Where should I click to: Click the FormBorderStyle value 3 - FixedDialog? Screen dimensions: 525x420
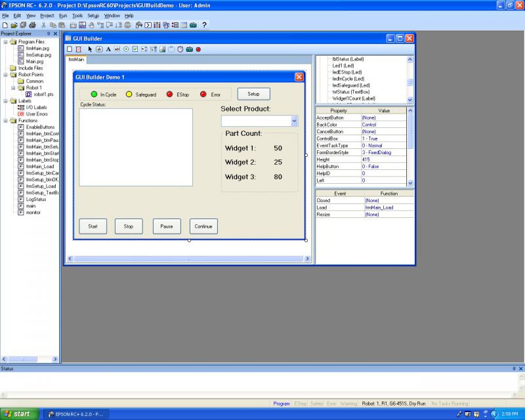click(384, 152)
